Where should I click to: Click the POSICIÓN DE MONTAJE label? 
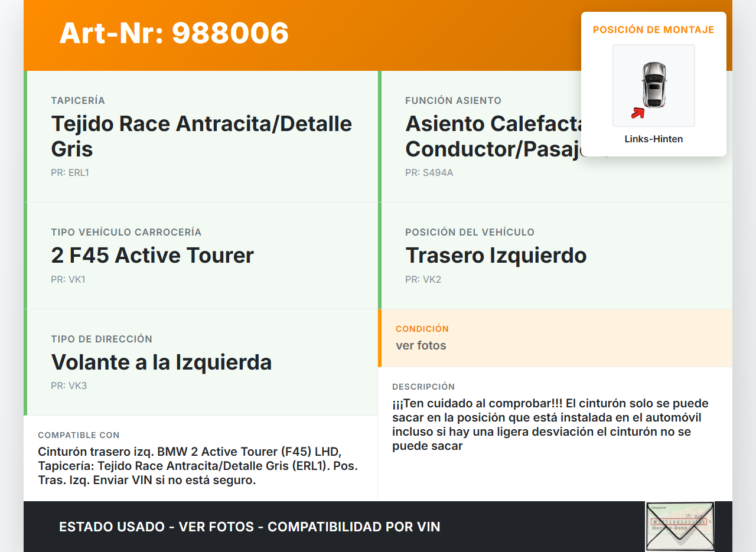click(654, 30)
